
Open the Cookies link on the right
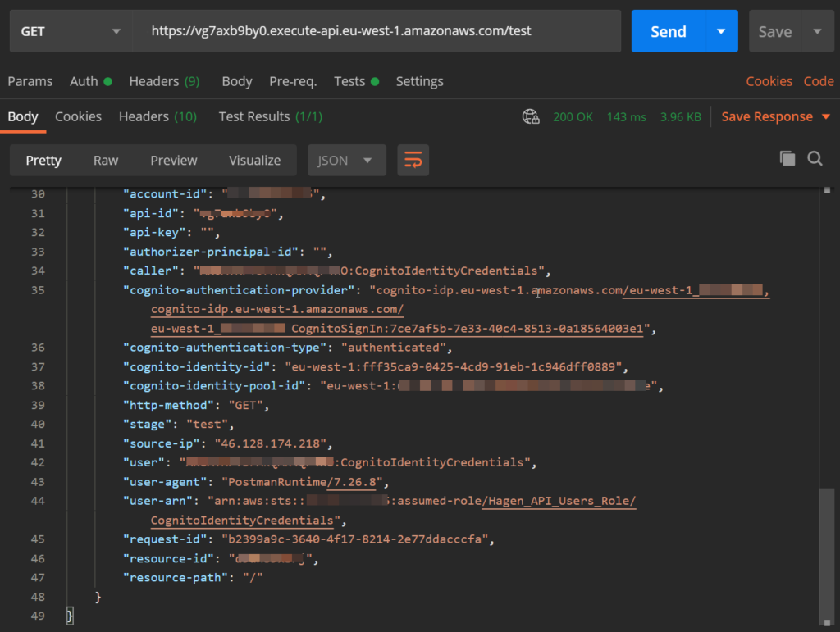[x=769, y=81]
